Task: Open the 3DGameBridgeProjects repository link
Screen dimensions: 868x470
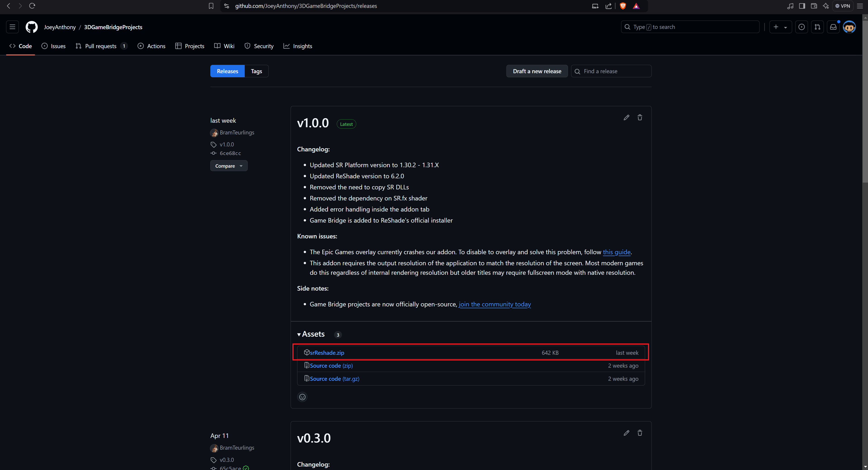Action: (113, 27)
